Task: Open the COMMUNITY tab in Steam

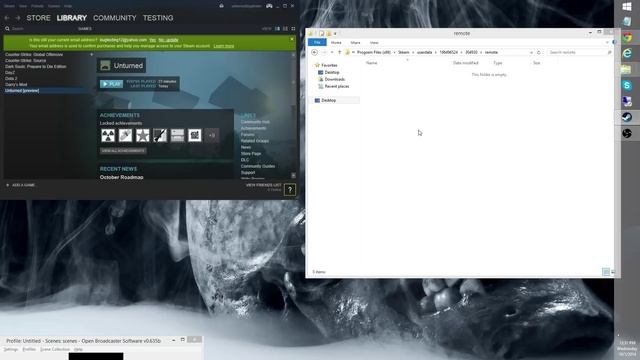Action: [x=115, y=18]
